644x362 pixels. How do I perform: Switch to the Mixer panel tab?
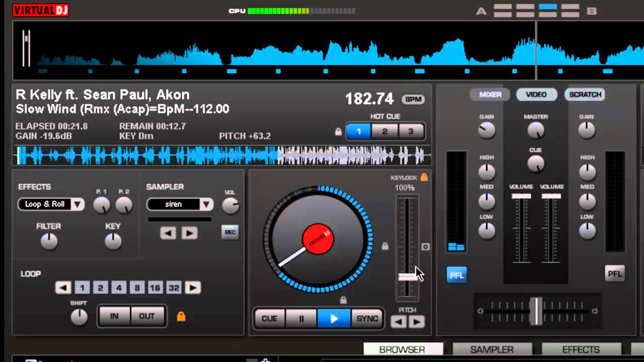[x=490, y=95]
